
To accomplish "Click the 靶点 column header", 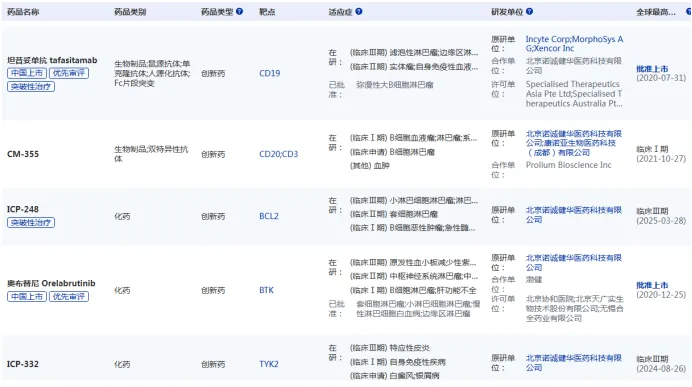I will [267, 12].
